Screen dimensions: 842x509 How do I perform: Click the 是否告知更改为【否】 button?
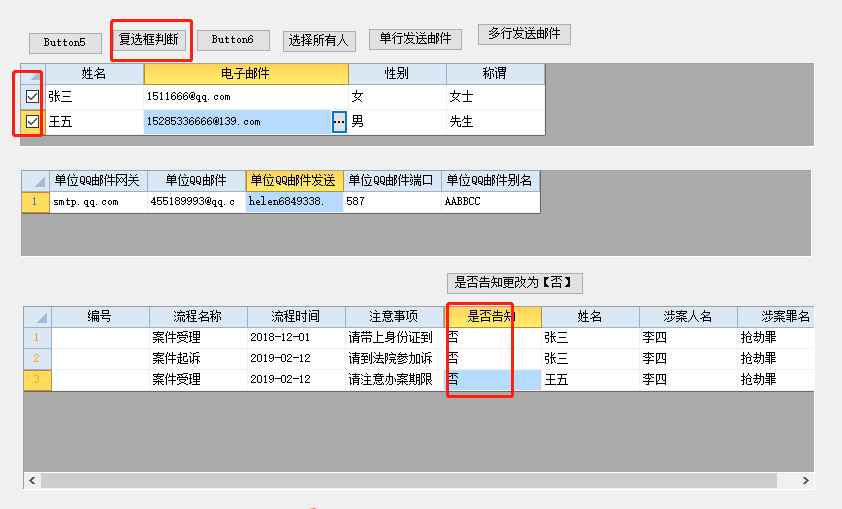514,283
